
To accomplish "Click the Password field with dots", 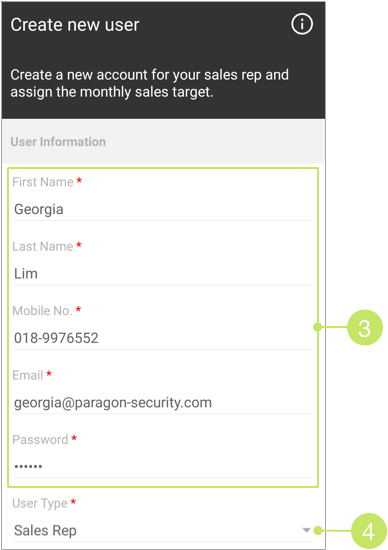I will click(x=163, y=467).
